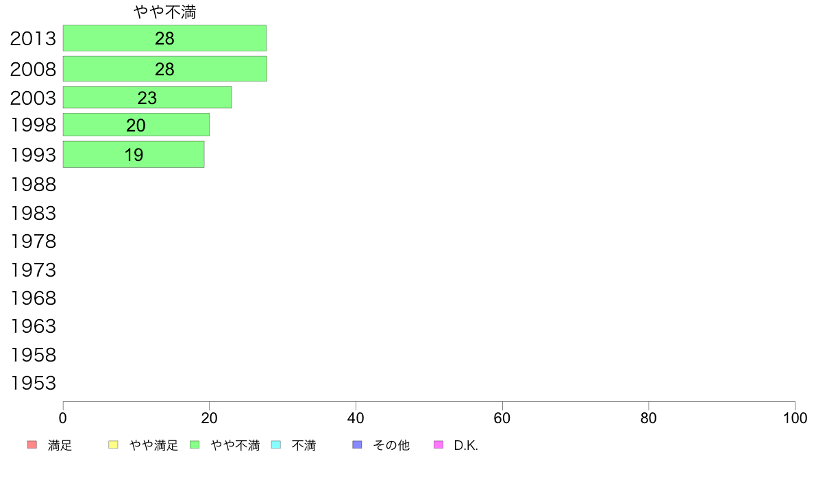Viewport: 814px width, 504px height.
Task: Select the 1998 bar showing 20
Action: [x=136, y=125]
